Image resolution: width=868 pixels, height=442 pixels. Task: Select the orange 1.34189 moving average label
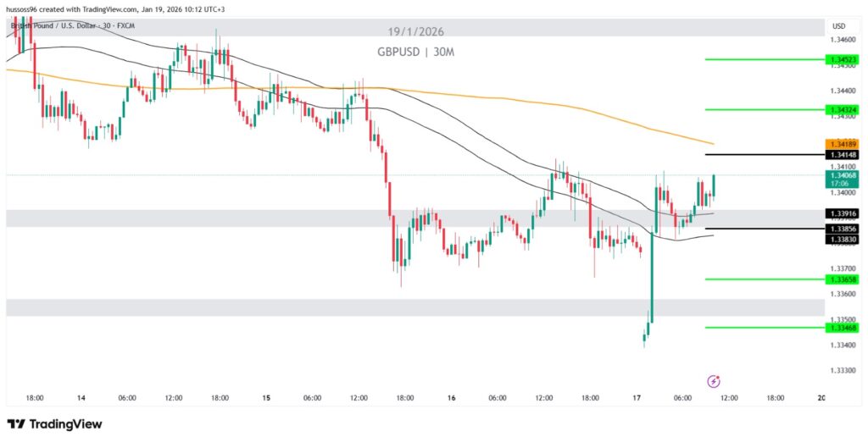click(843, 145)
